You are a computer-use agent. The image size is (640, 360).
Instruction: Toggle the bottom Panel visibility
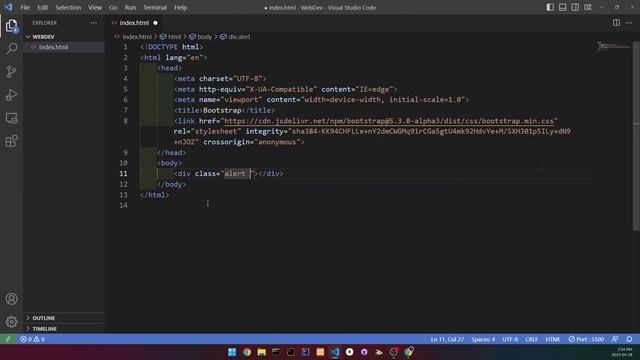[x=562, y=7]
